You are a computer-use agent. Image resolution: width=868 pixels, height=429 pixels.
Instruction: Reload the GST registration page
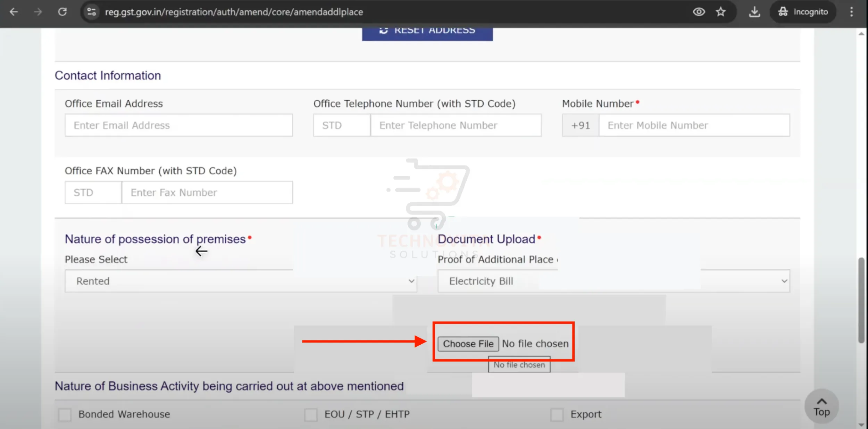pyautogui.click(x=62, y=12)
